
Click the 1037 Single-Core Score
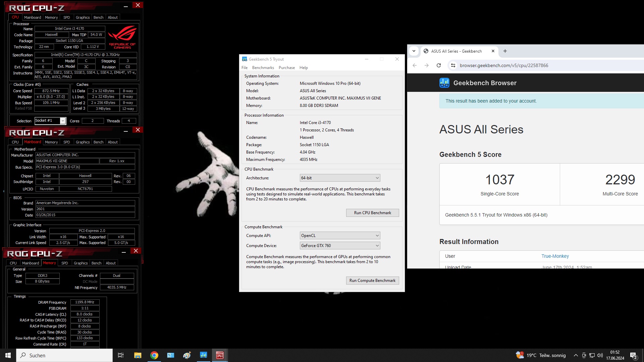[500, 180]
